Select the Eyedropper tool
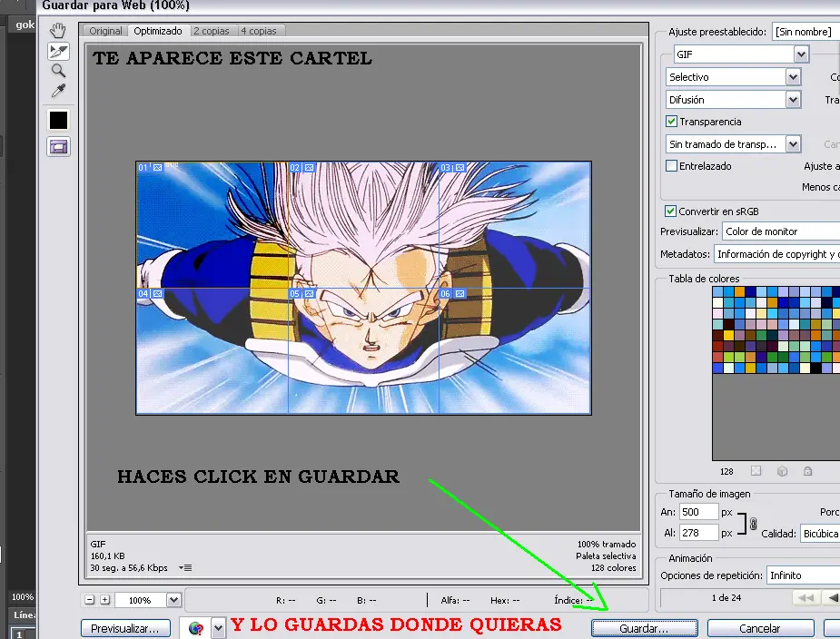Viewport: 840px width, 639px height. (x=58, y=91)
